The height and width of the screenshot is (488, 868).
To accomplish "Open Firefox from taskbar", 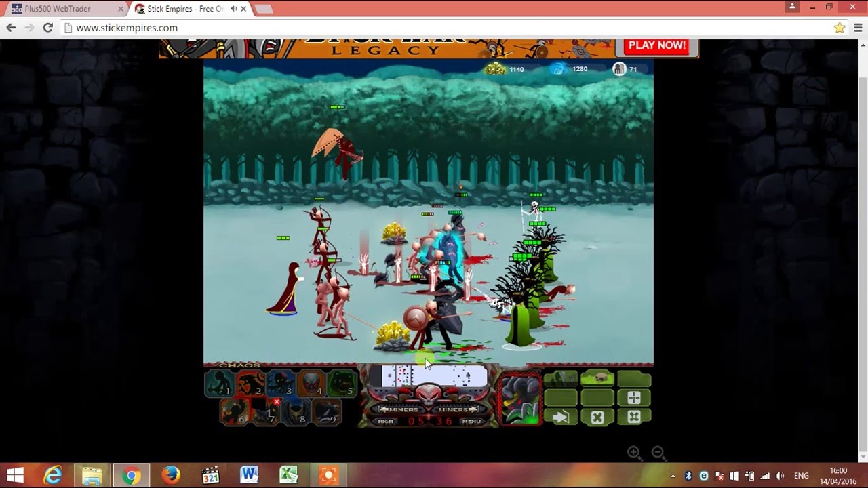I will (x=171, y=475).
